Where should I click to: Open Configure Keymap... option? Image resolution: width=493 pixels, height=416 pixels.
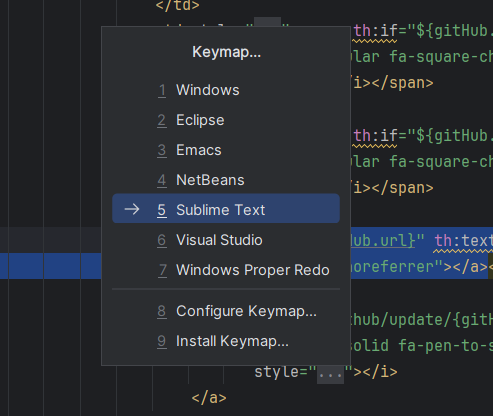(226, 311)
